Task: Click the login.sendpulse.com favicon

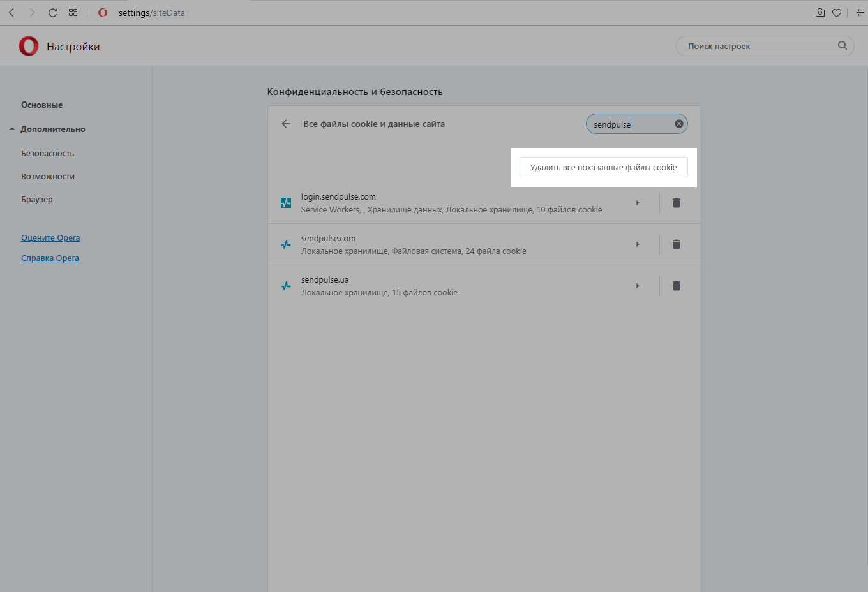Action: coord(286,203)
